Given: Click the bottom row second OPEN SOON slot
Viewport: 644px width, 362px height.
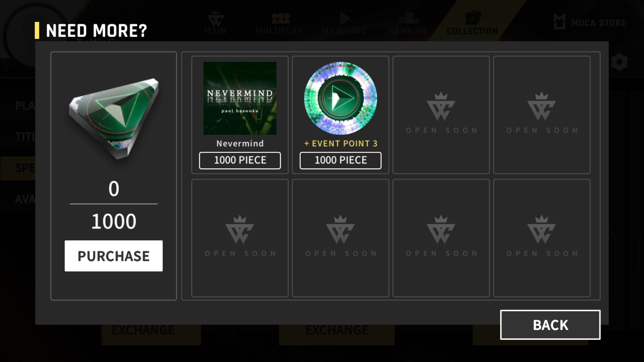Looking at the screenshot, I should pos(340,238).
